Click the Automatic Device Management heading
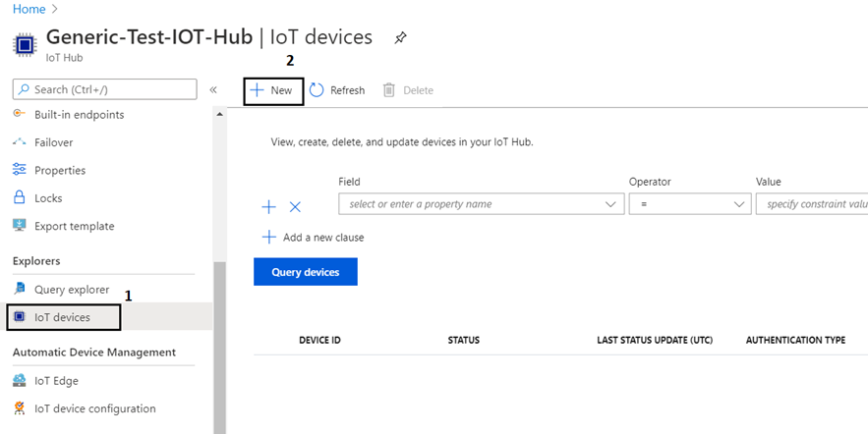Image resolution: width=868 pixels, height=434 pixels. (94, 353)
